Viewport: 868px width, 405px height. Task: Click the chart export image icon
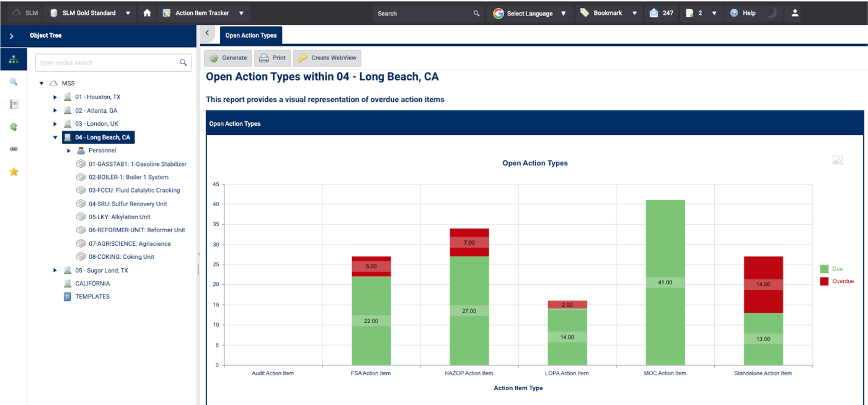point(838,160)
